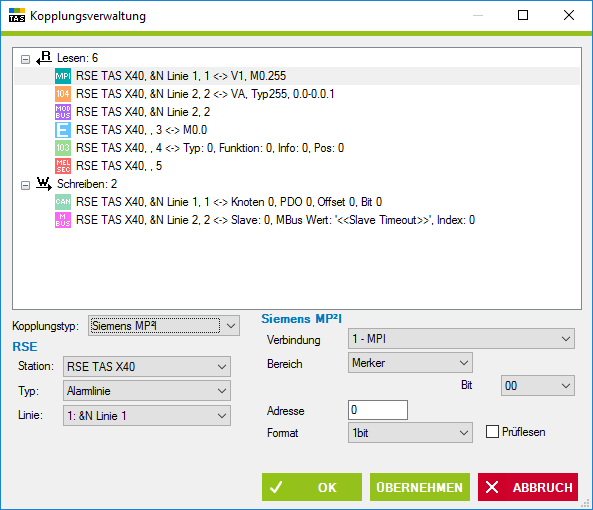Screen dimensions: 593x510
Task: Open the Typ dropdown showing Alarmlinie
Action: tap(147, 391)
